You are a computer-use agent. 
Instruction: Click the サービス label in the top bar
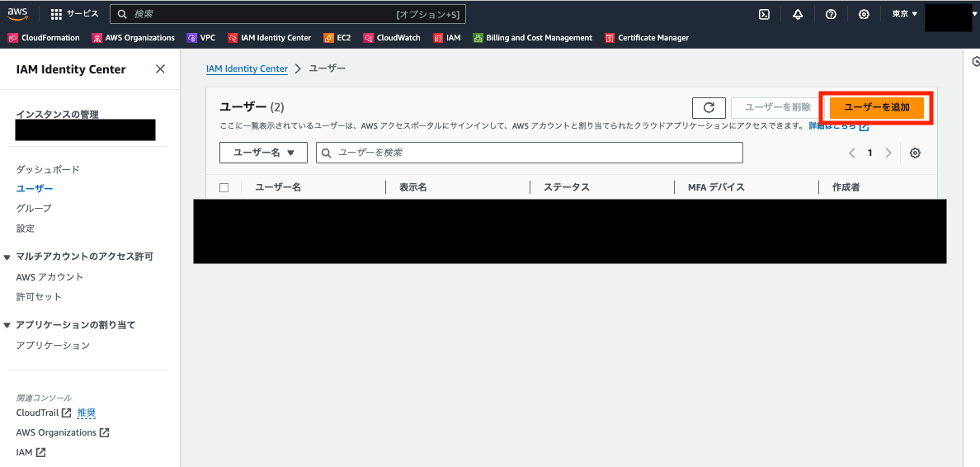82,14
